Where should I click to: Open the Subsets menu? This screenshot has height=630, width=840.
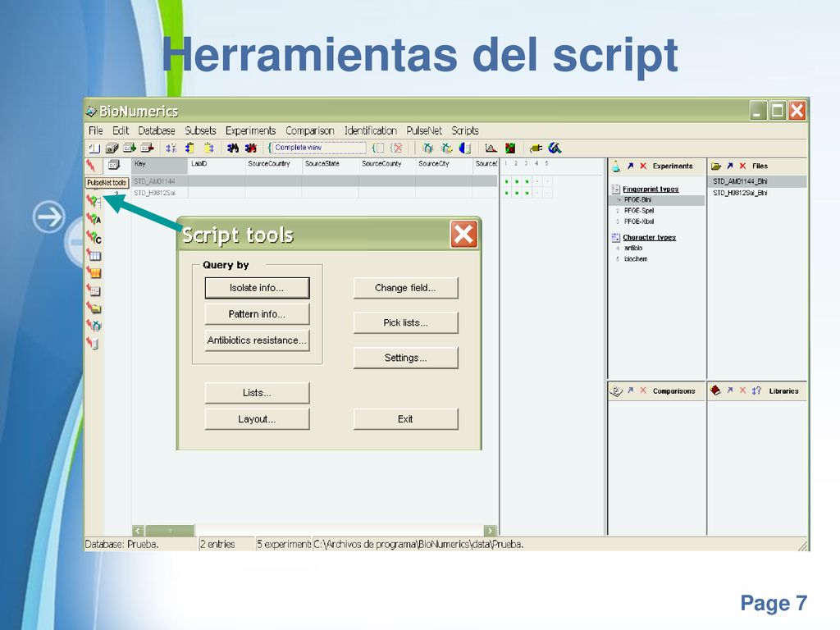(x=200, y=130)
